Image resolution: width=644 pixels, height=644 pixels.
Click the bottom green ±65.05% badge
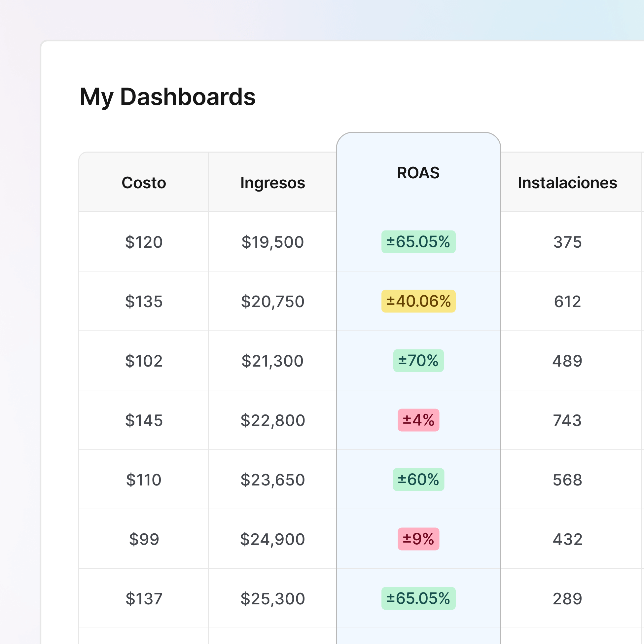tap(418, 598)
